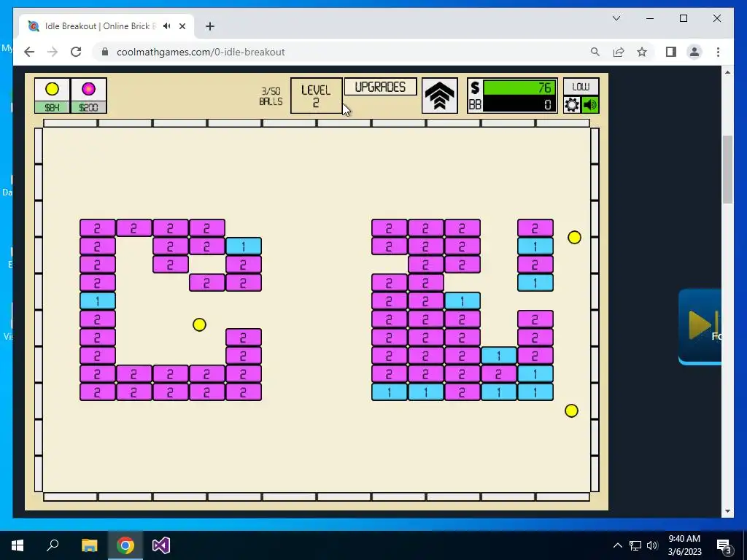Open notifications action center
Screen dimensions: 747x560
[x=724, y=545]
